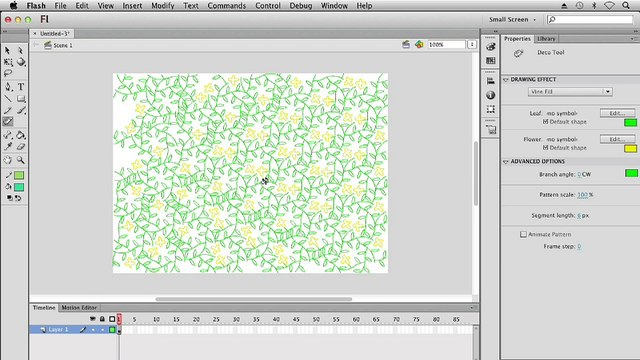Image resolution: width=640 pixels, height=360 pixels.
Task: Click the Edit Scene icon
Action: pyautogui.click(x=406, y=44)
